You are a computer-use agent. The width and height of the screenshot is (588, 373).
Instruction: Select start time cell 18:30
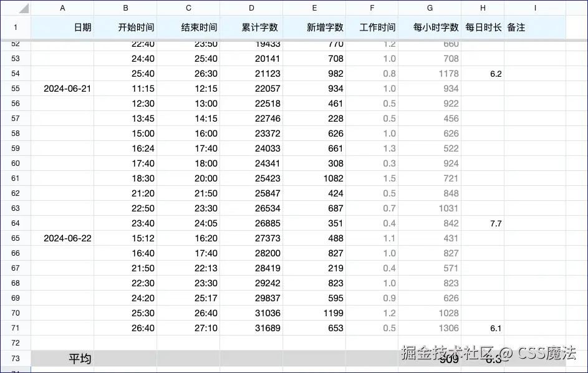(125, 178)
